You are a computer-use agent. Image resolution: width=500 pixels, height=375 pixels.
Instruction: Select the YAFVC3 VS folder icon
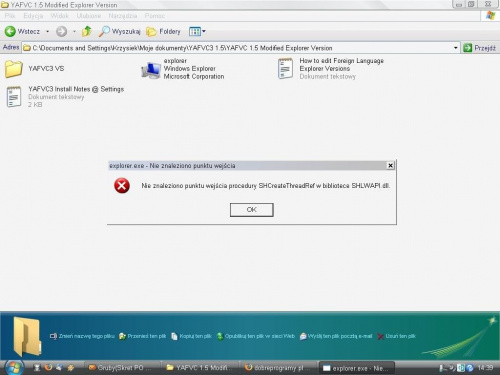pyautogui.click(x=14, y=69)
